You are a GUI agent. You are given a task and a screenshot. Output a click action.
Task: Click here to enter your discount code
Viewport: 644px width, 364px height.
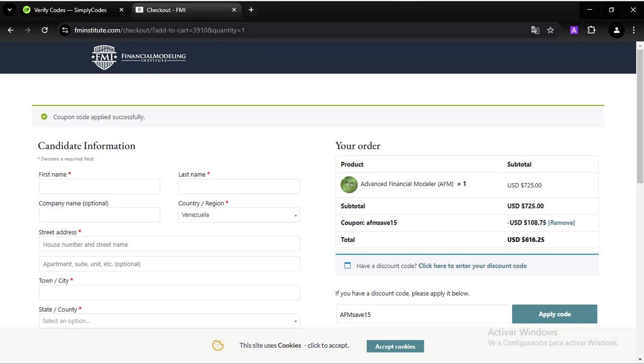click(x=473, y=266)
